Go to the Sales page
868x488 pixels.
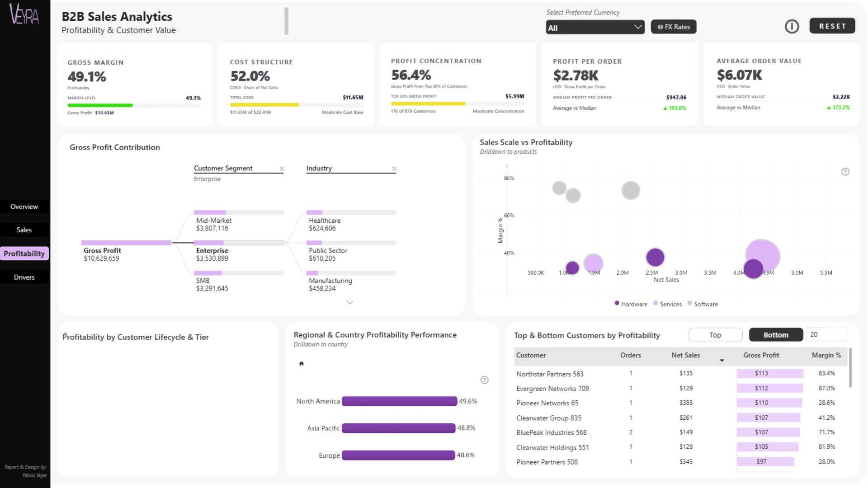point(24,230)
